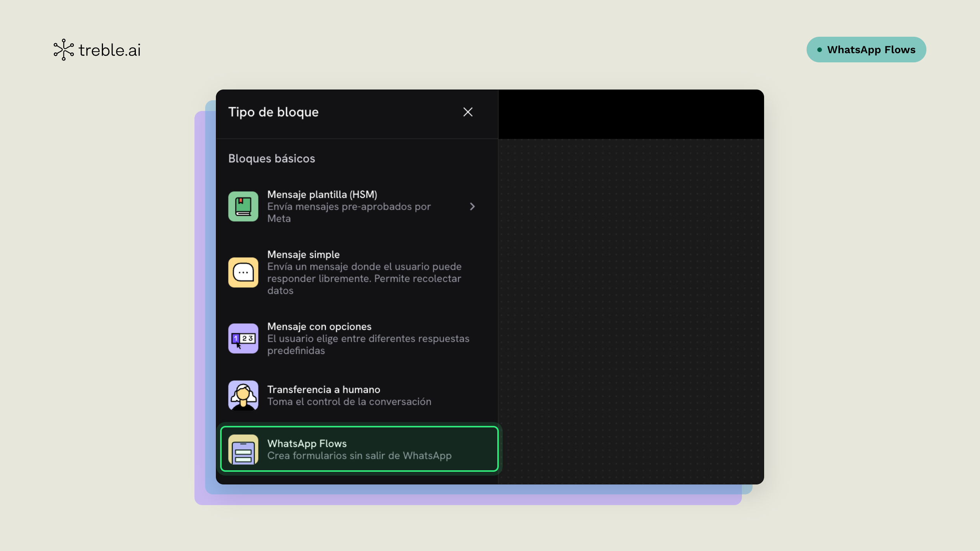980x551 pixels.
Task: Click the treble.ai logo
Action: (x=97, y=50)
